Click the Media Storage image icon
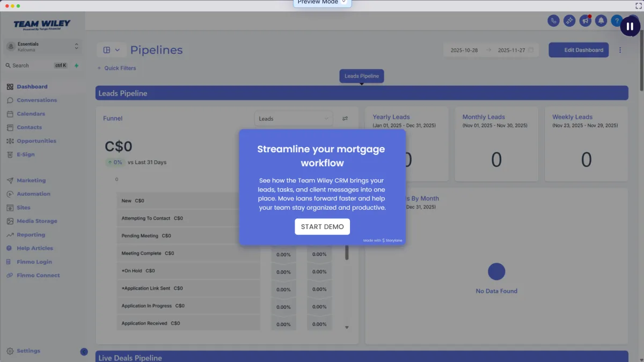Image resolution: width=644 pixels, height=362 pixels. pos(10,221)
